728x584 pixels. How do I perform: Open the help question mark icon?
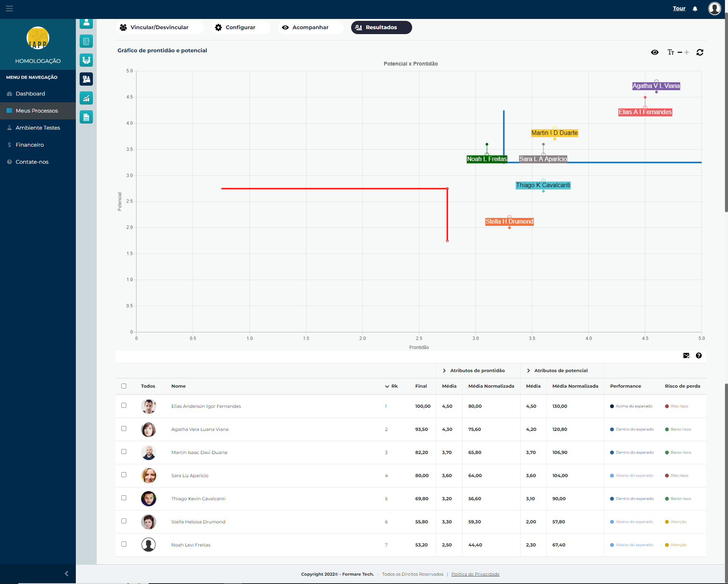(699, 355)
